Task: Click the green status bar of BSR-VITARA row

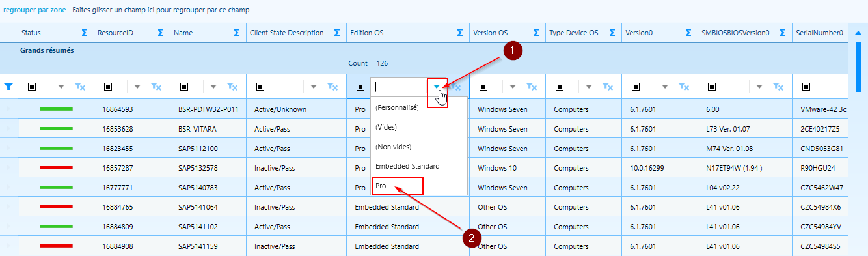Action: 56,128
